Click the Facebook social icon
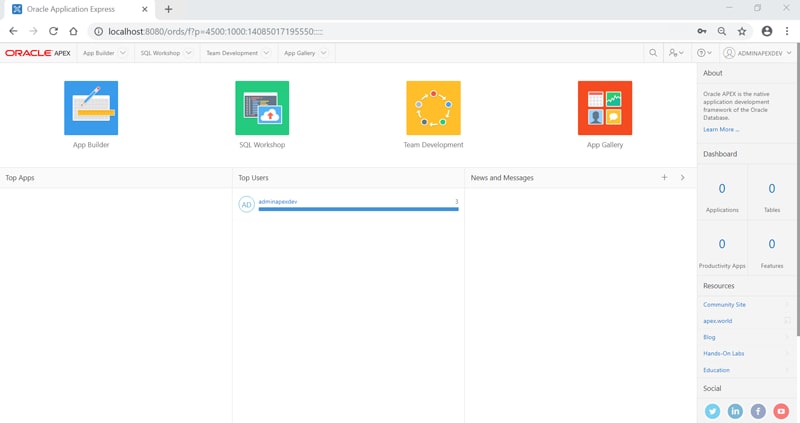Image resolution: width=800 pixels, height=423 pixels. pos(758,411)
